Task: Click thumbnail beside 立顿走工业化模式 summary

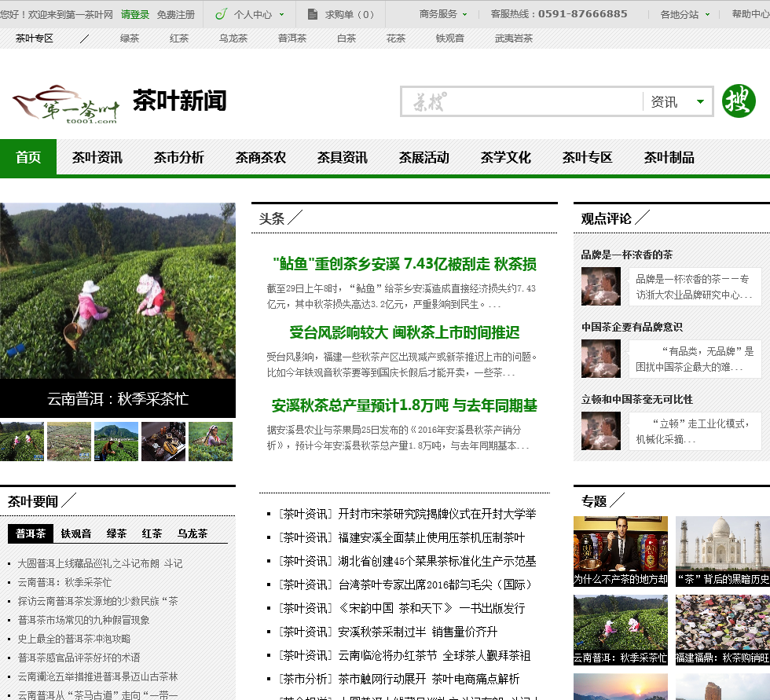Action: (601, 431)
